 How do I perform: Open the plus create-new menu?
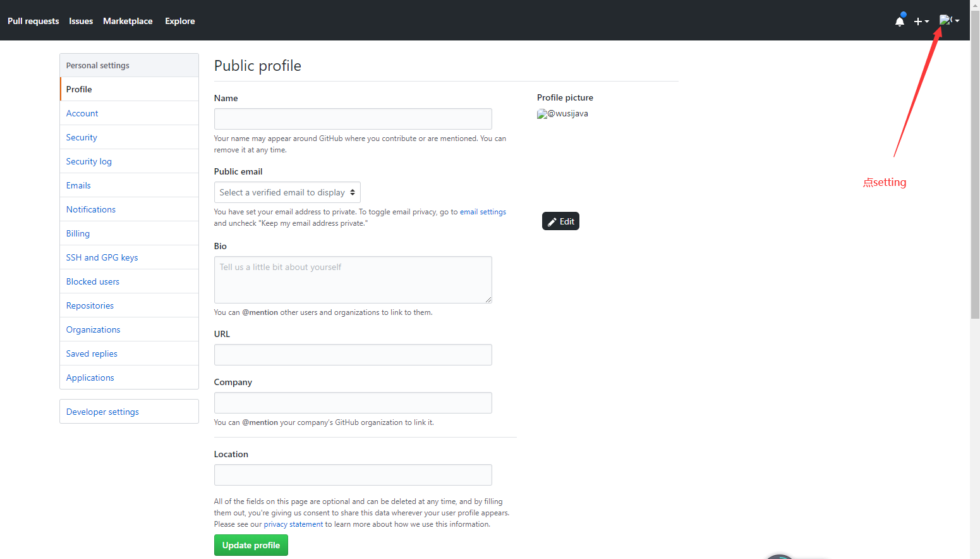[921, 21]
